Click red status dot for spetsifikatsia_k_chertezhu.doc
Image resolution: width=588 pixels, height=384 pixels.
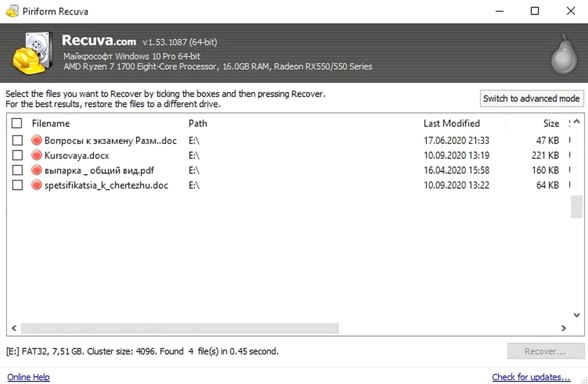pos(37,185)
